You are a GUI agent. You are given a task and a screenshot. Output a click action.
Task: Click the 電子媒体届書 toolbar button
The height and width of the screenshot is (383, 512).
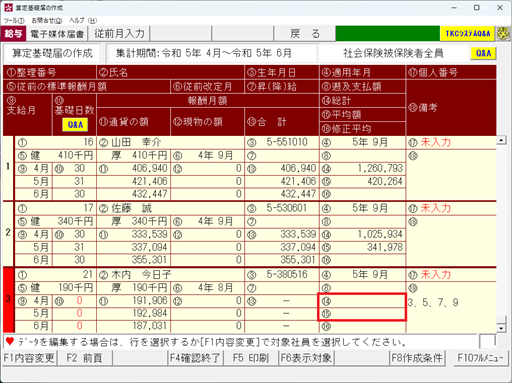coord(57,34)
